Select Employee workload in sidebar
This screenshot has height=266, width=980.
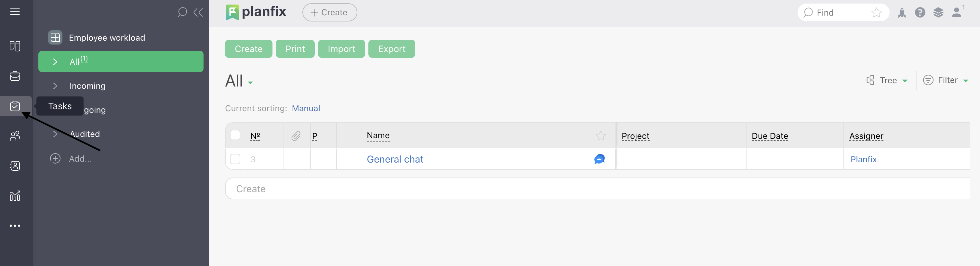[x=107, y=38]
